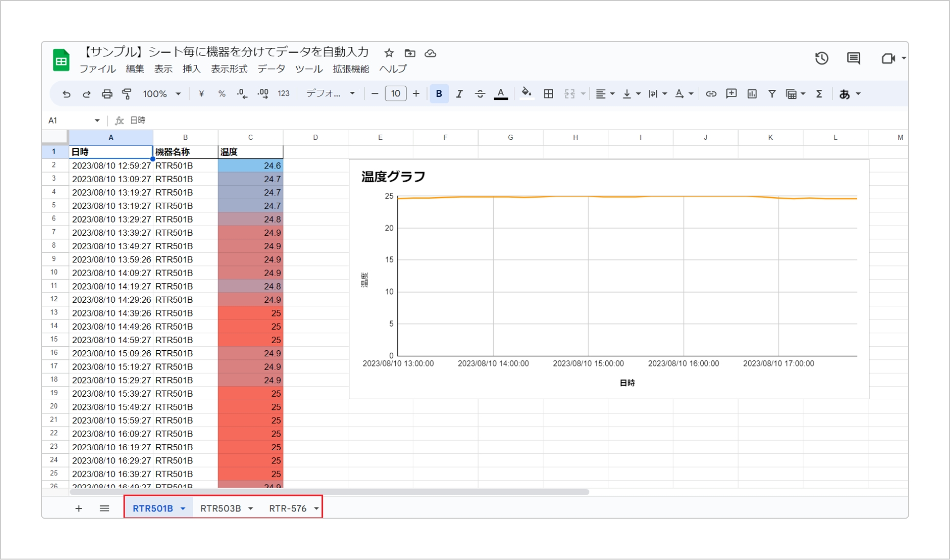Toggle bold formatting
Screen dimensions: 950x560
439,94
